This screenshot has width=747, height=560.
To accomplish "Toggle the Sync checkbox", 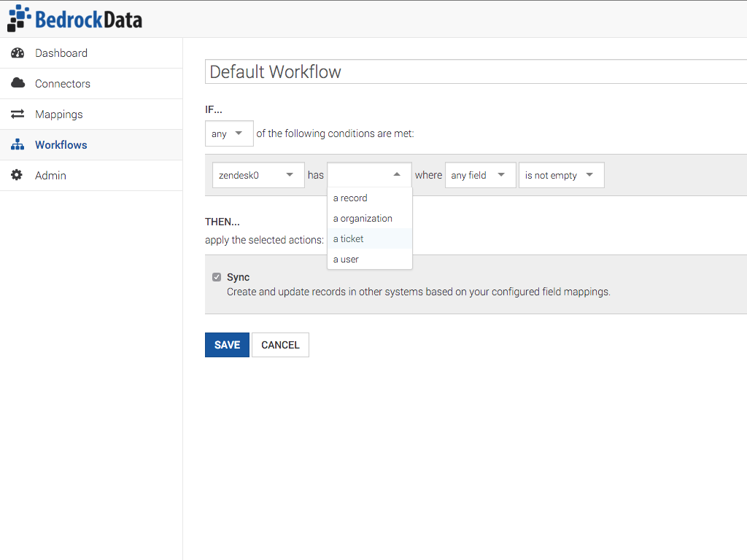I will click(x=217, y=277).
